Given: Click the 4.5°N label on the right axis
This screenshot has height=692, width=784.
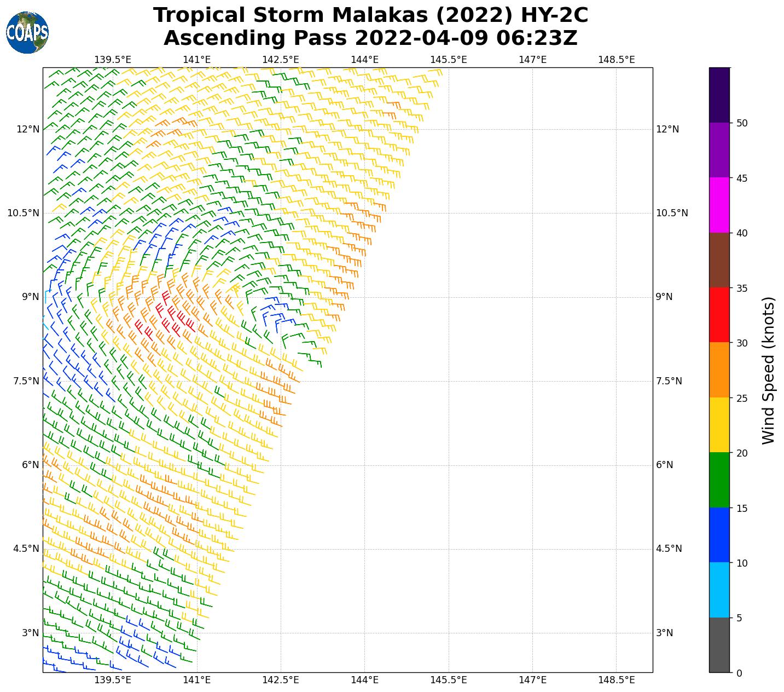Looking at the screenshot, I should coord(669,549).
